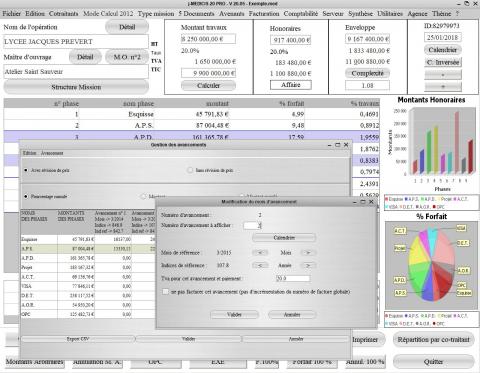Click the 25/01/2018 date field
This screenshot has width=480, height=373.
tap(443, 37)
